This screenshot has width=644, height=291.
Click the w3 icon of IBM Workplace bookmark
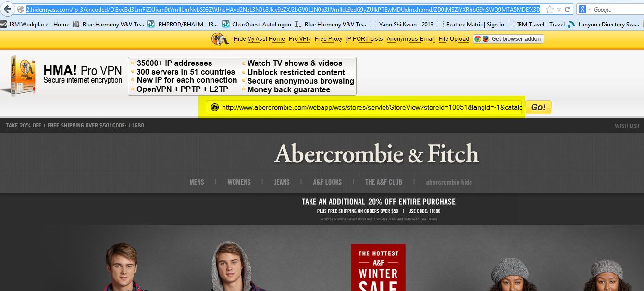coord(3,24)
